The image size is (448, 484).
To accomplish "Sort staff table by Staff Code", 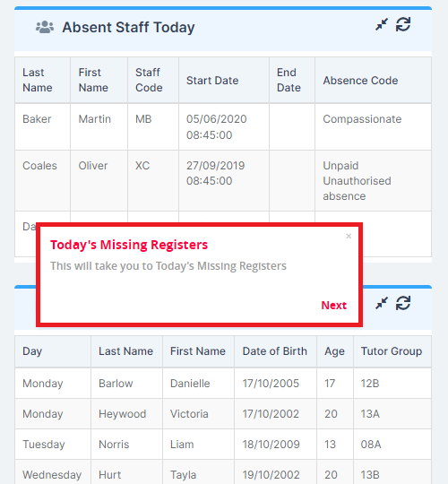I will tap(153, 80).
